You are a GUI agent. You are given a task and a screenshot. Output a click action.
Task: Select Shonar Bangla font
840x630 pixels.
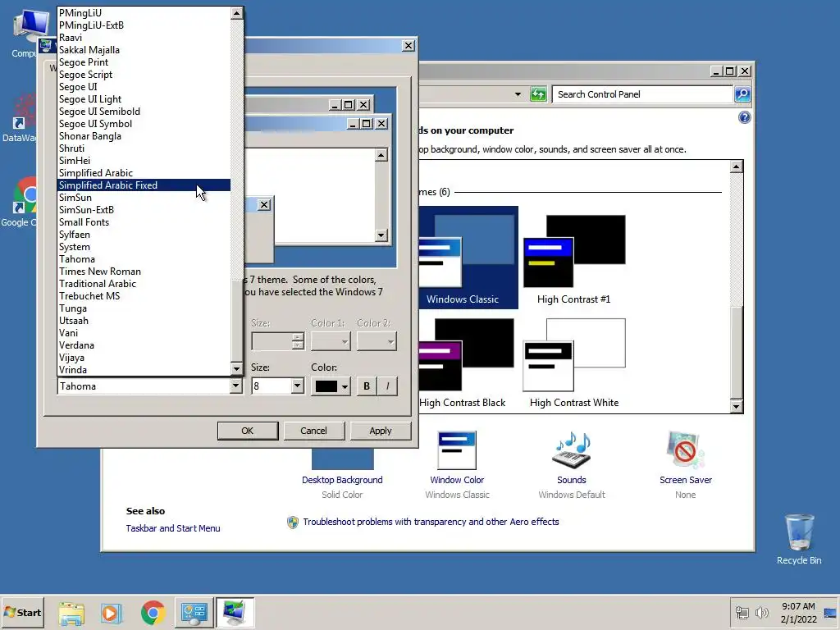point(144,136)
